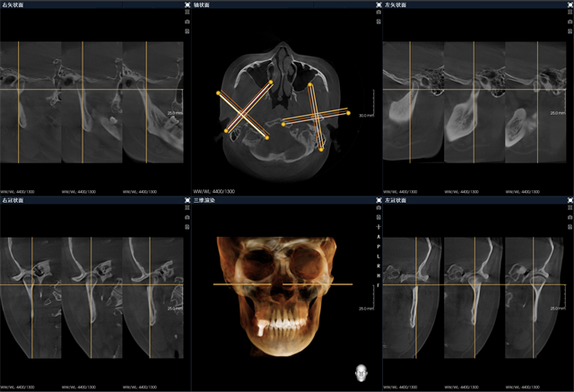Click 25.0 mm scale in 3D rendering panel

pos(366,309)
